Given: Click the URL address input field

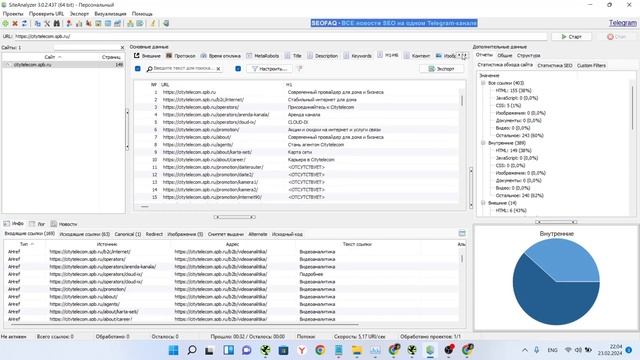Looking at the screenshot, I should coord(281,36).
